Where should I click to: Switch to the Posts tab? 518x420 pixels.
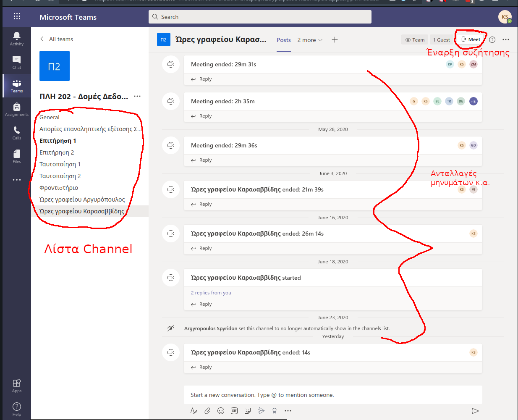point(284,40)
